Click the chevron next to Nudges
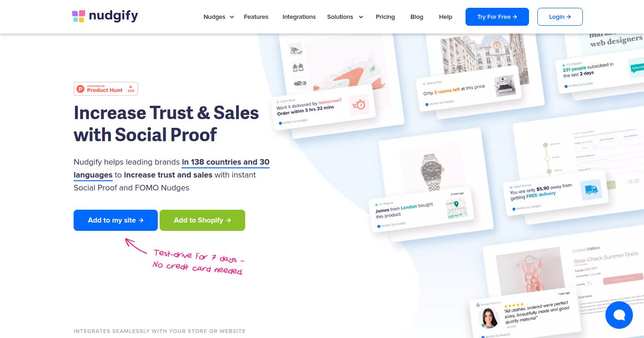Viewport: 644px width, 338px height. (232, 17)
